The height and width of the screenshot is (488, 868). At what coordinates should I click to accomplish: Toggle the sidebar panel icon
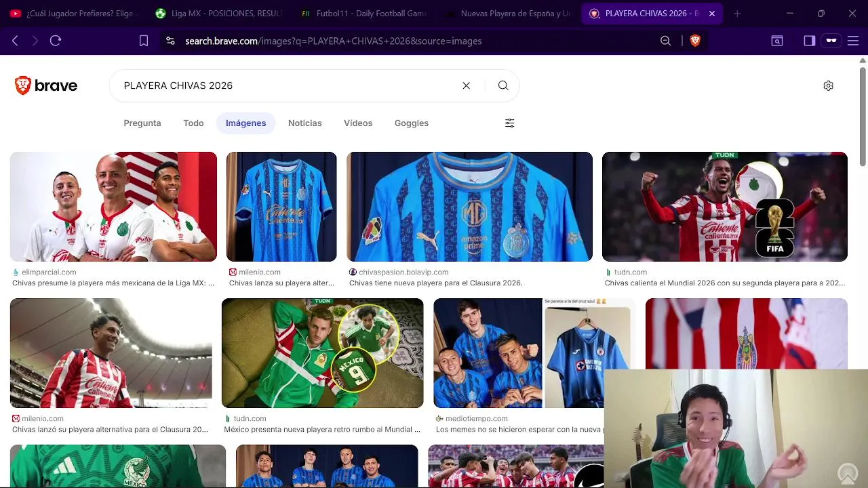(809, 41)
